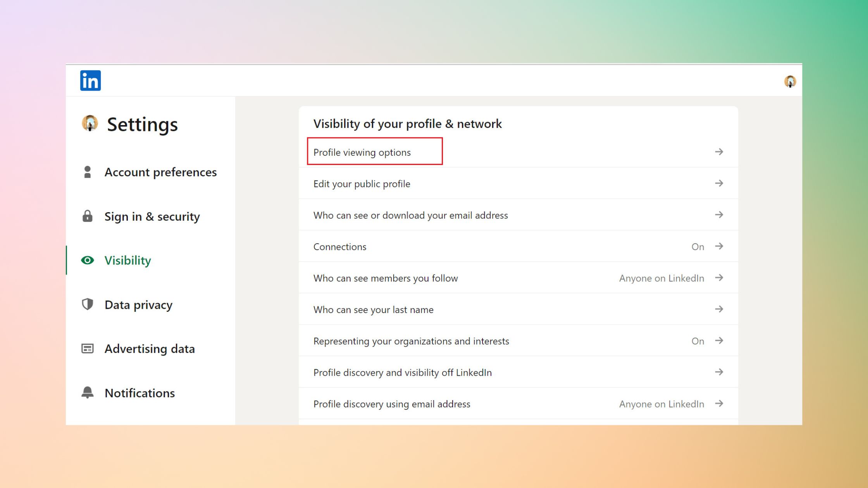The width and height of the screenshot is (868, 488).
Task: Switch to Account preferences section
Action: tap(160, 172)
